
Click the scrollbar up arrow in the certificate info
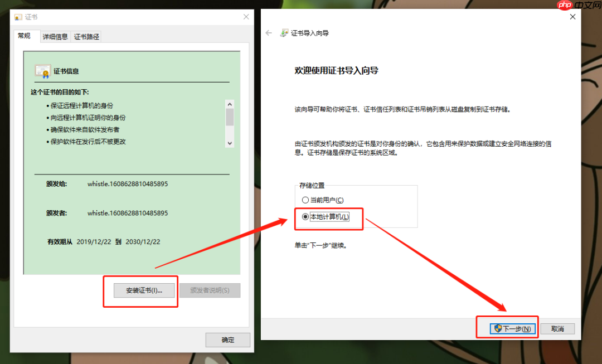(x=229, y=104)
